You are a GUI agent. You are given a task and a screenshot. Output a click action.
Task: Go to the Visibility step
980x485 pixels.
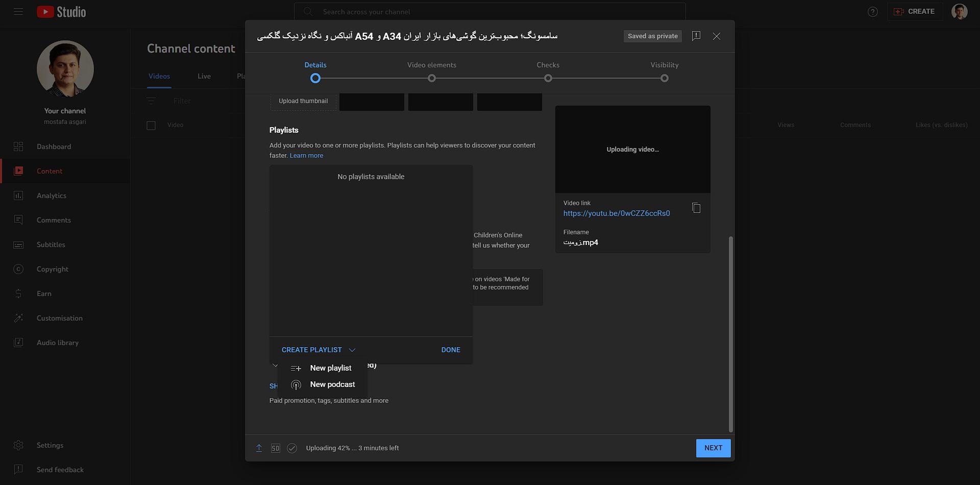pyautogui.click(x=665, y=72)
